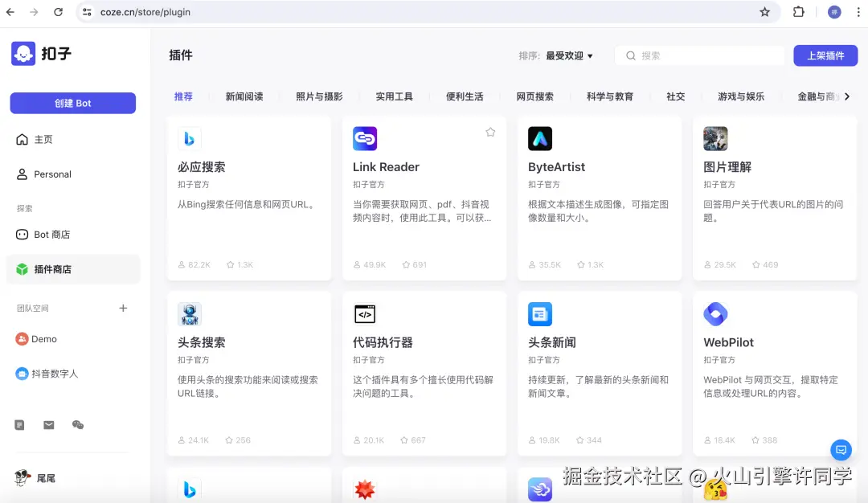Open the 必应搜索 plugin title
This screenshot has height=503, width=868.
point(202,167)
